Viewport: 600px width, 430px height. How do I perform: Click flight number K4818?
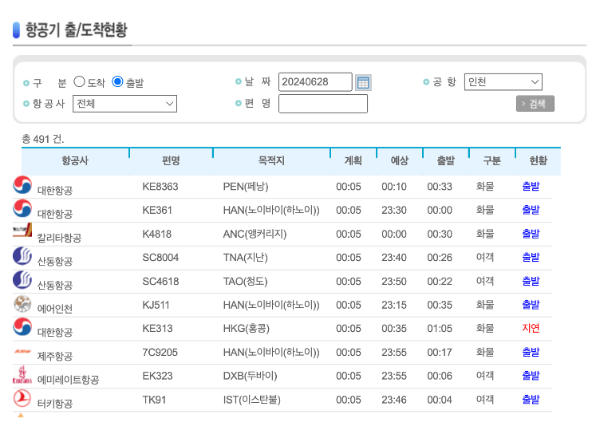point(157,234)
